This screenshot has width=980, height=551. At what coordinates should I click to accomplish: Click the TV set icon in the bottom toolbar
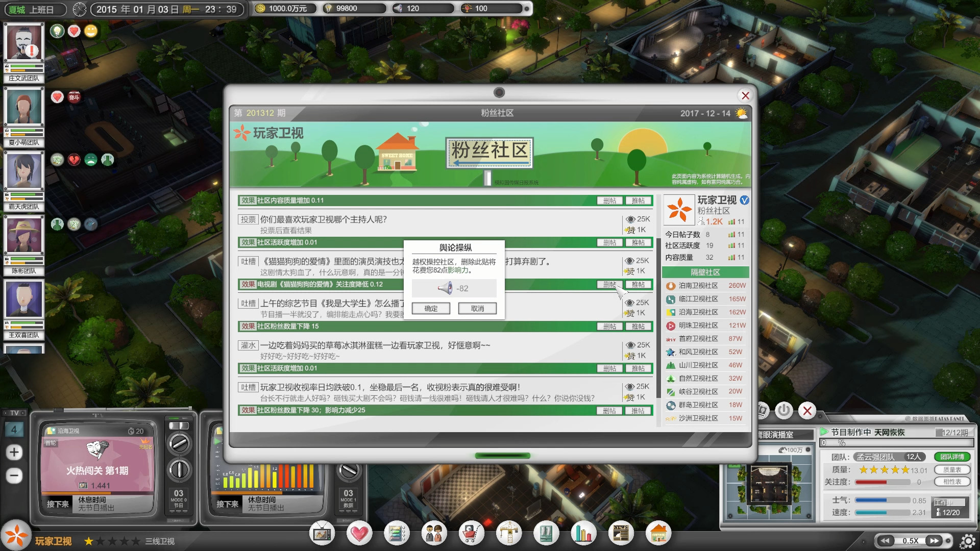[x=323, y=533]
